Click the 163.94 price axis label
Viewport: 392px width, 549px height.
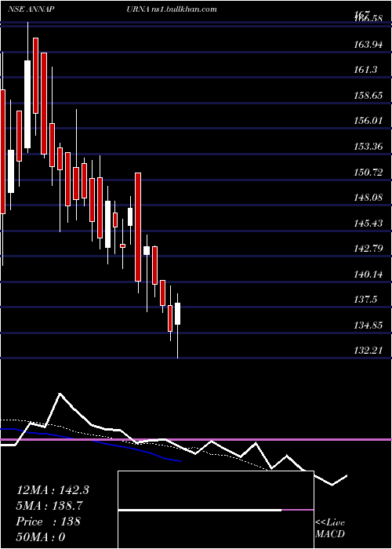[x=368, y=45]
